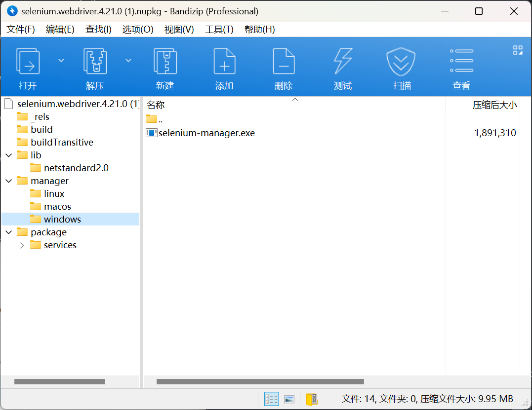Open the dropdown arrow next to 解压
Image resolution: width=532 pixels, height=410 pixels.
(x=128, y=60)
